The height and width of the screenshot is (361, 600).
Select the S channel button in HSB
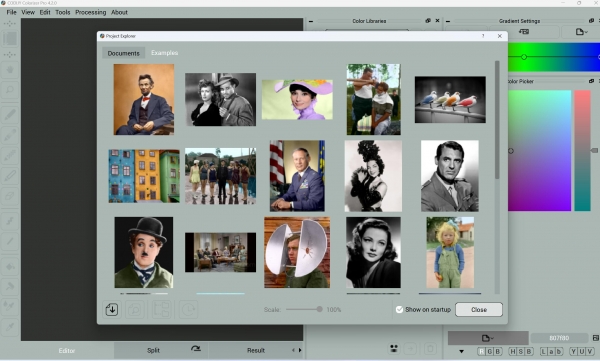pyautogui.click(x=520, y=351)
